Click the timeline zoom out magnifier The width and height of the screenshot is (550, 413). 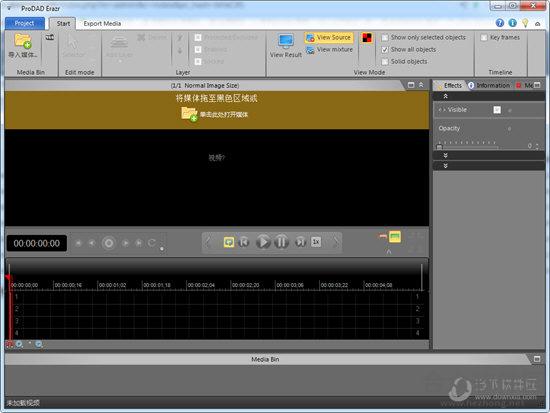pyautogui.click(x=39, y=345)
